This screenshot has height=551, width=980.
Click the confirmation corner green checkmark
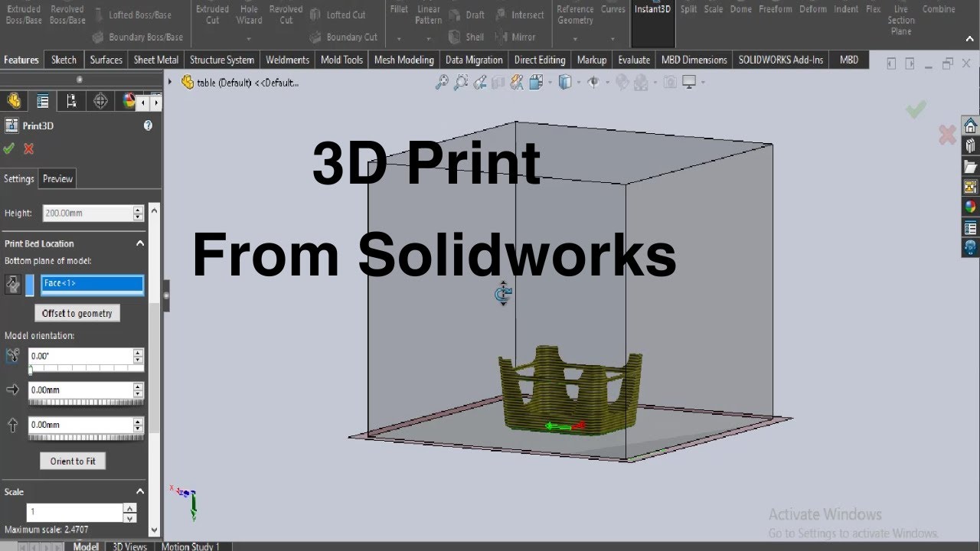[916, 109]
